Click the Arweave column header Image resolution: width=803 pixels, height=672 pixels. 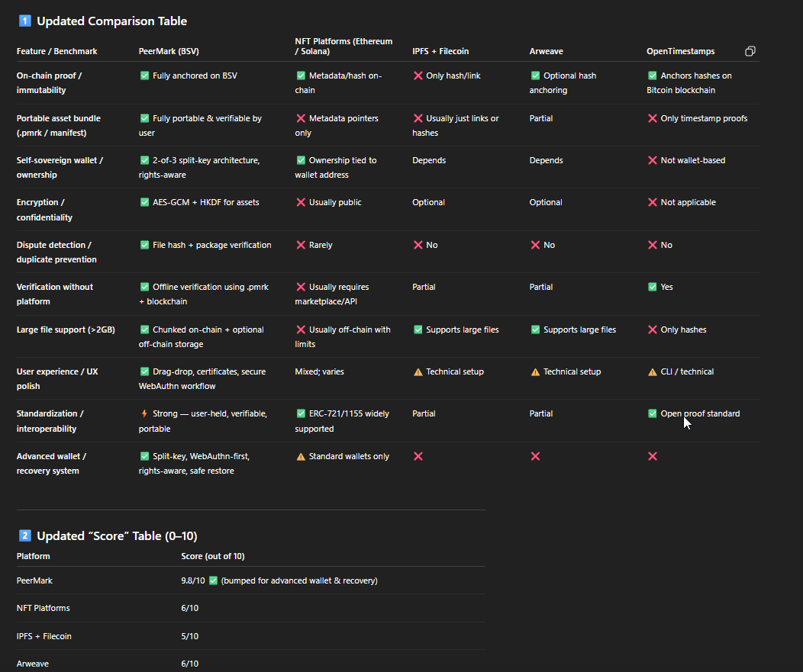546,51
